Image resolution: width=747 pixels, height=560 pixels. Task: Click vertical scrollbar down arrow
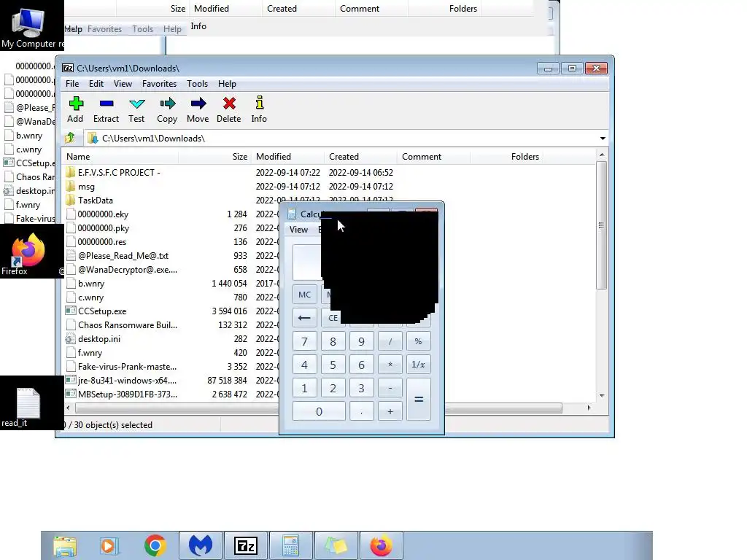click(602, 396)
